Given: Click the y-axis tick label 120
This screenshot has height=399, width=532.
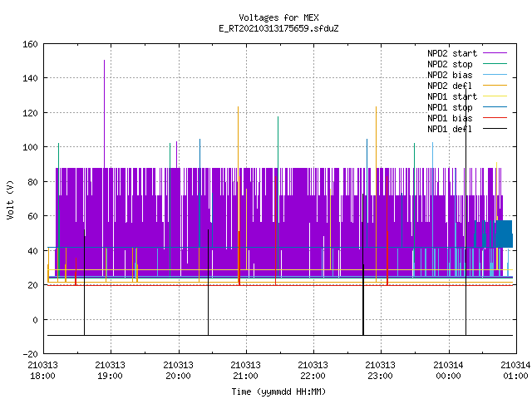Looking at the screenshot, I should pyautogui.click(x=30, y=113).
